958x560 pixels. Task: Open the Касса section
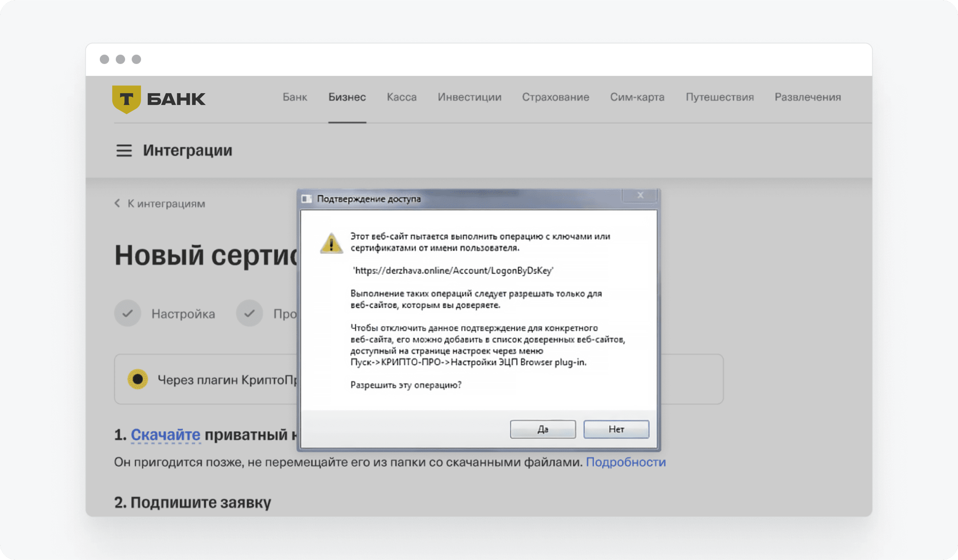[x=402, y=97]
